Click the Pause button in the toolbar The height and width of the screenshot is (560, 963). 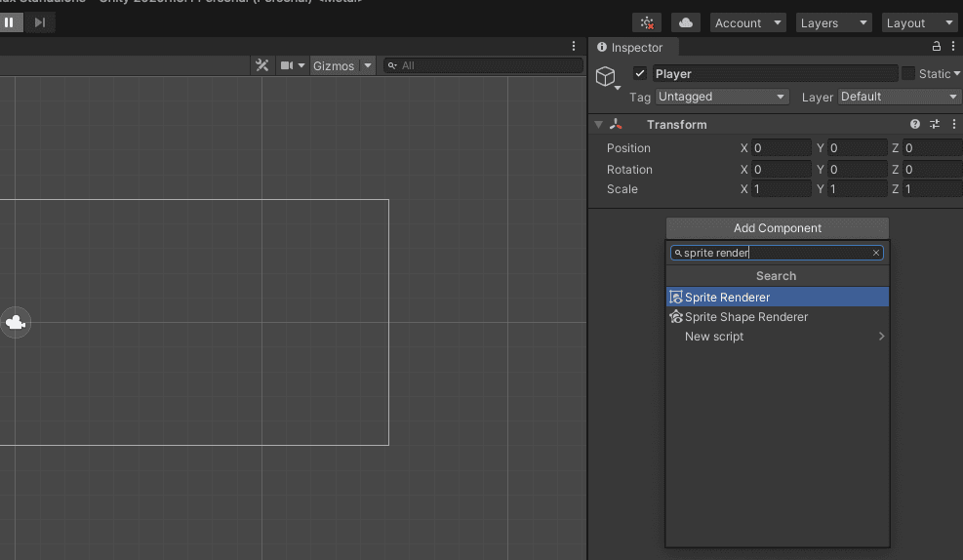click(10, 21)
